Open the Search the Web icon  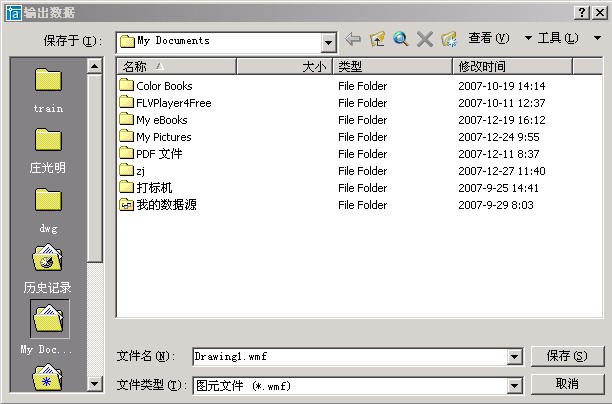point(401,39)
